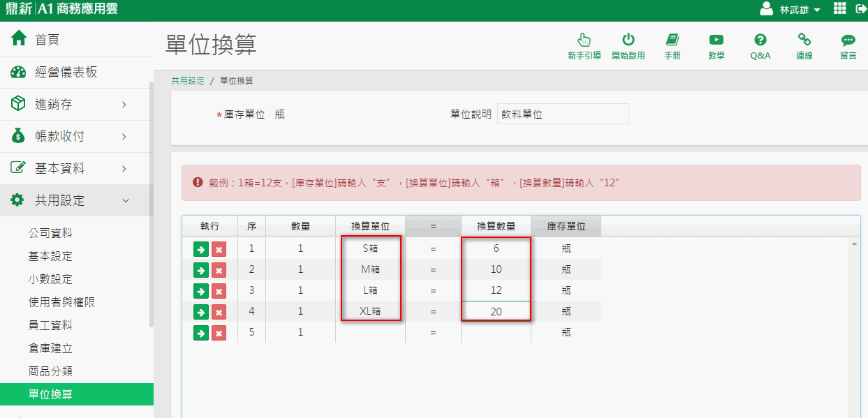868x418 pixels.
Task: Click the conversion quantity cell 6
Action: click(496, 248)
